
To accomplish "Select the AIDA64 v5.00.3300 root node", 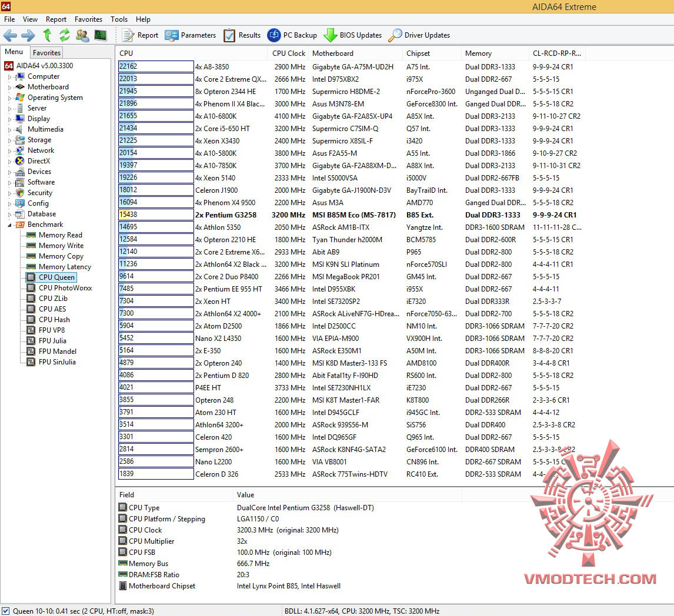I will [45, 66].
